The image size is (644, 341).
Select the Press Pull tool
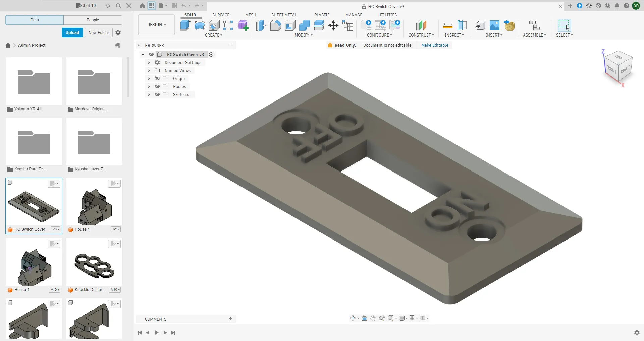(261, 25)
